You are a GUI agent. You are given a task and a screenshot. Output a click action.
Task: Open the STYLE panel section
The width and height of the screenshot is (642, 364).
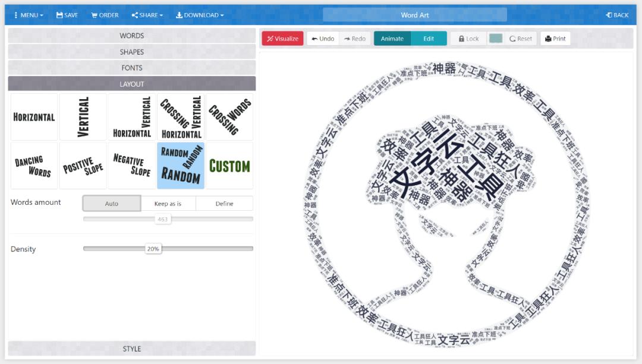(x=132, y=349)
